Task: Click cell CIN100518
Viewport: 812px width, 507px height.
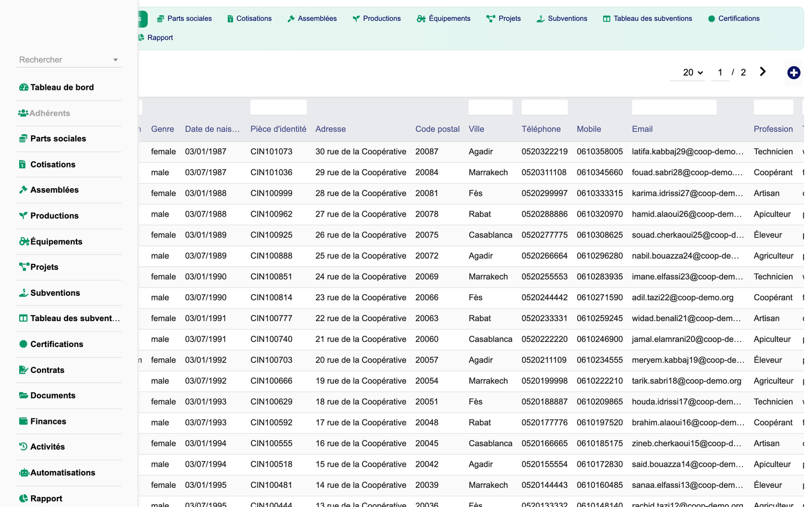Action: (x=271, y=464)
